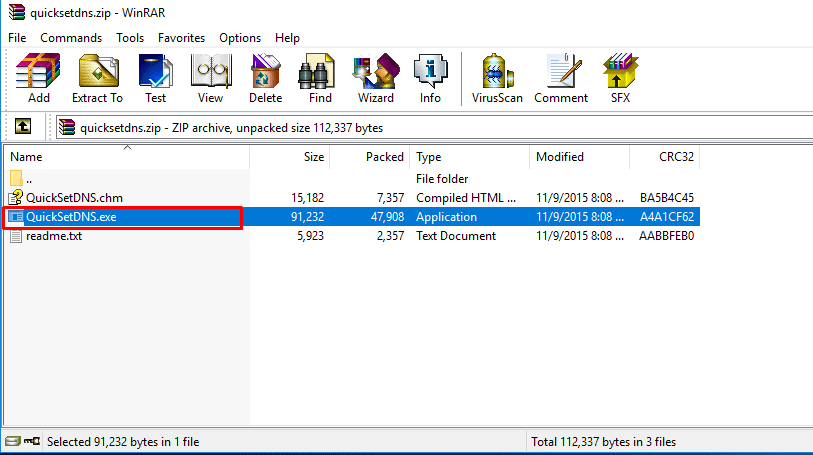This screenshot has height=455, width=813.
Task: Sort files by Size column
Action: [289, 157]
